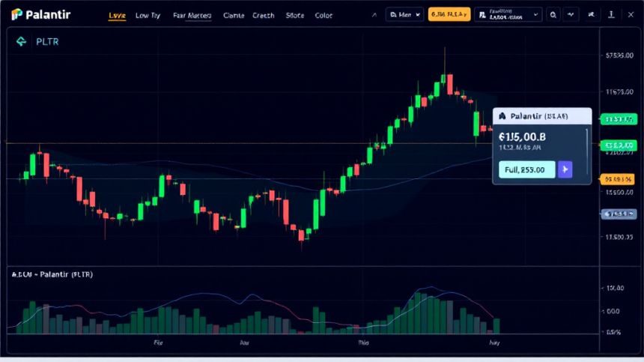Click the icon in the Palantir popup header
This screenshot has height=362, width=644.
point(502,116)
